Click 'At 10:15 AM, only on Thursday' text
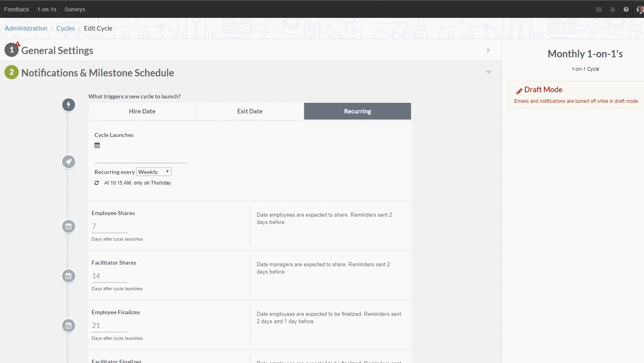 coord(137,183)
